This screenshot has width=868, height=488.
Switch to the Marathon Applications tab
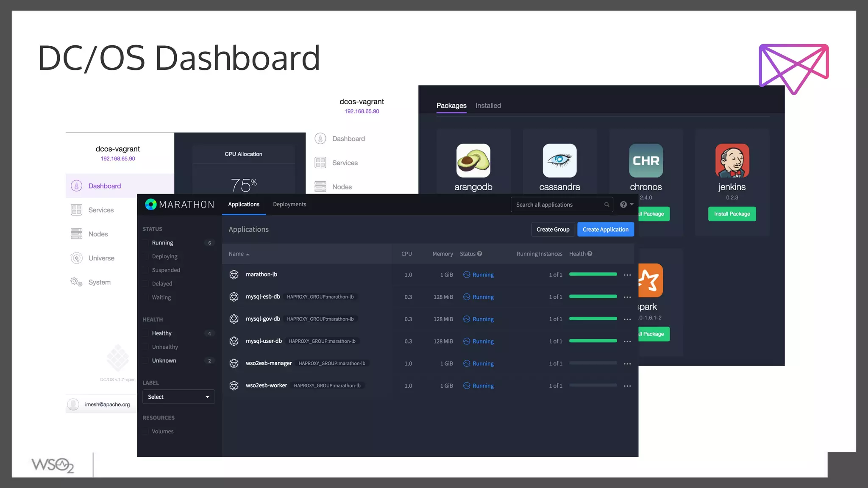pos(244,204)
